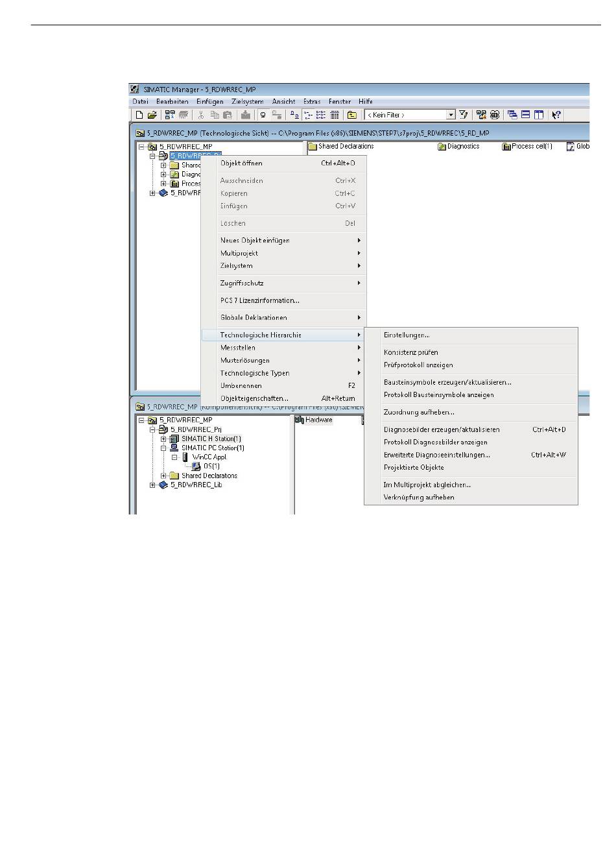Open the Globale Deklarationen submenu
Image resolution: width=616 pixels, height=844 pixels.
coord(284,318)
